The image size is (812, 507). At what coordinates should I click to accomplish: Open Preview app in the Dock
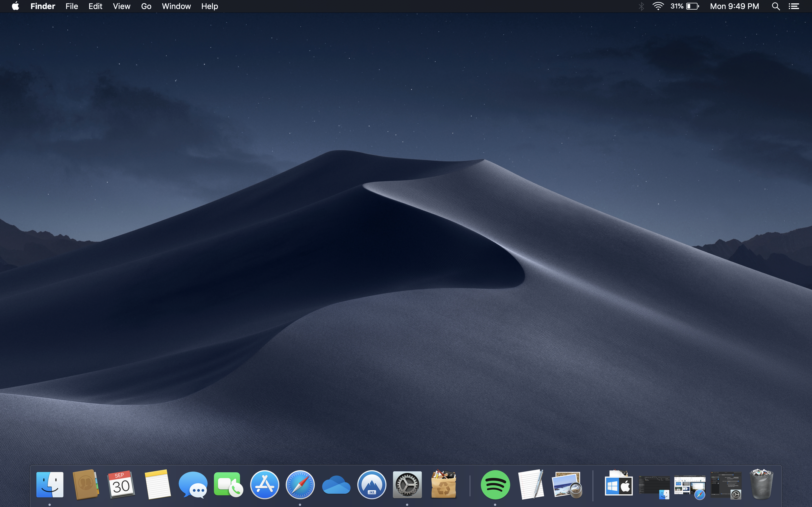pyautogui.click(x=567, y=485)
